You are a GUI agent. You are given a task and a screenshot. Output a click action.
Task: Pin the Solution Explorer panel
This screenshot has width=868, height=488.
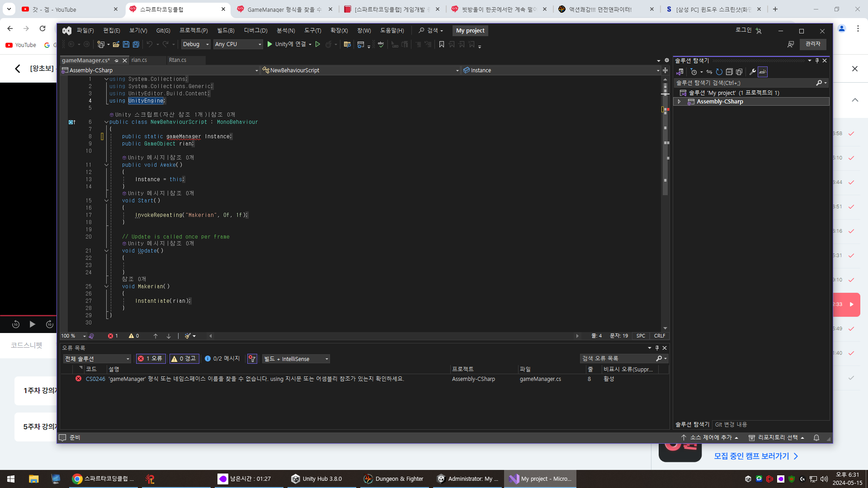coord(817,61)
